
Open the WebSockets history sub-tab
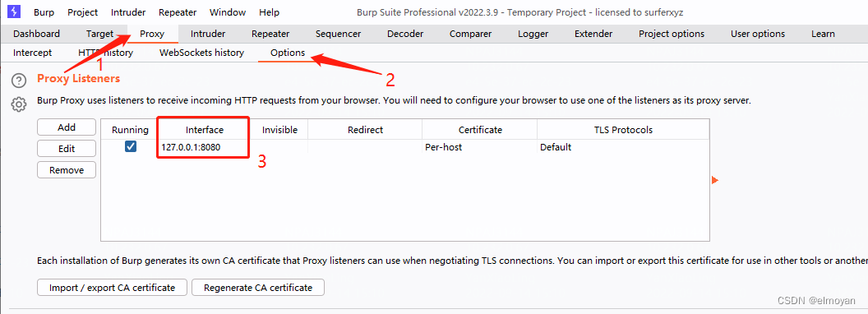point(201,53)
